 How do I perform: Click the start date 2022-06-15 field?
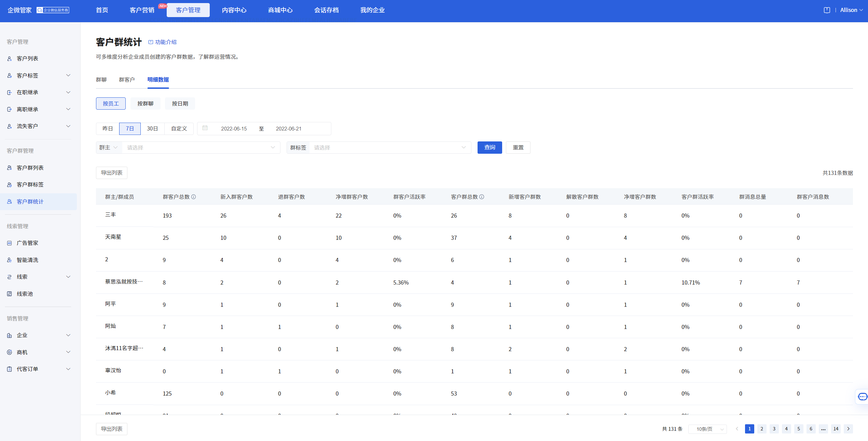(234, 128)
